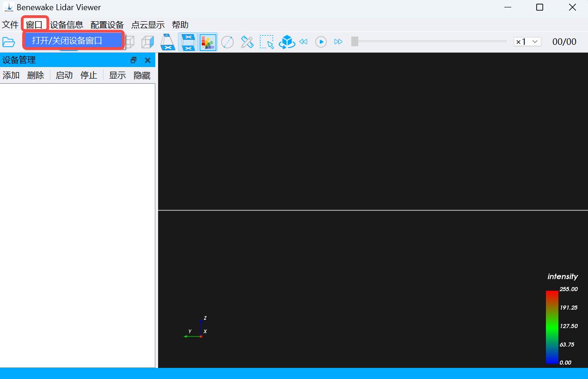Click the 启动 button
The image size is (588, 379).
tap(64, 75)
